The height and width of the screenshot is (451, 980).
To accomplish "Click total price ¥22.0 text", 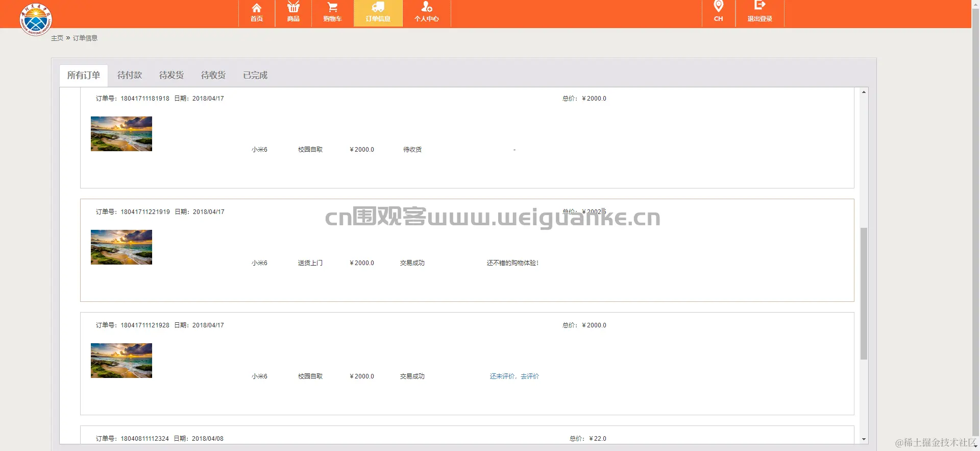I will (x=598, y=439).
